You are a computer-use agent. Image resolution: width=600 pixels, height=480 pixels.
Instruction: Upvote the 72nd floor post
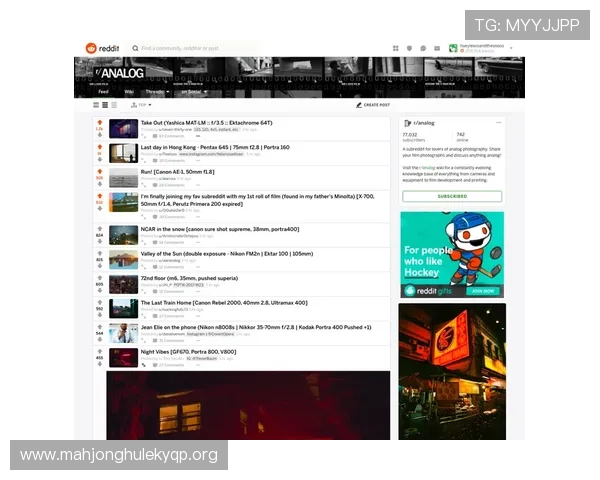click(x=99, y=278)
